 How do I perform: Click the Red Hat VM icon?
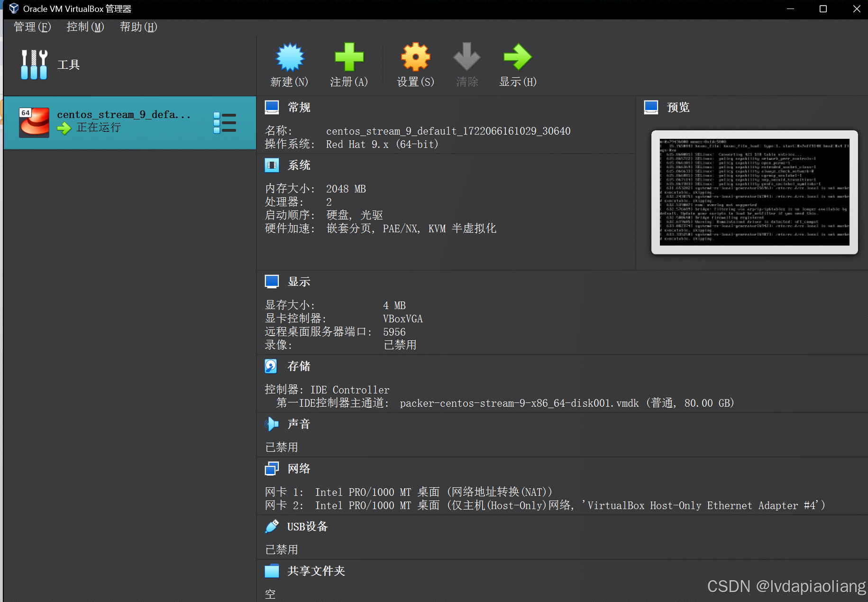click(x=34, y=122)
